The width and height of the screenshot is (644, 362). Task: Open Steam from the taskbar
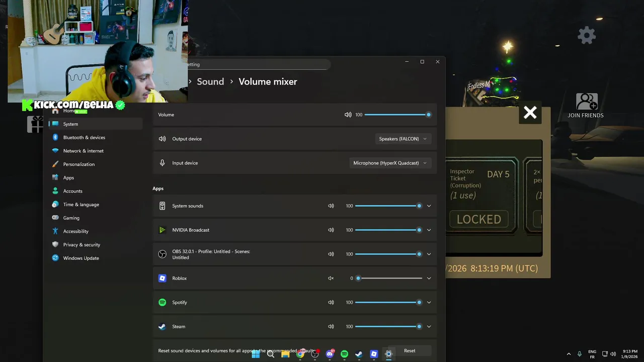pyautogui.click(x=359, y=354)
